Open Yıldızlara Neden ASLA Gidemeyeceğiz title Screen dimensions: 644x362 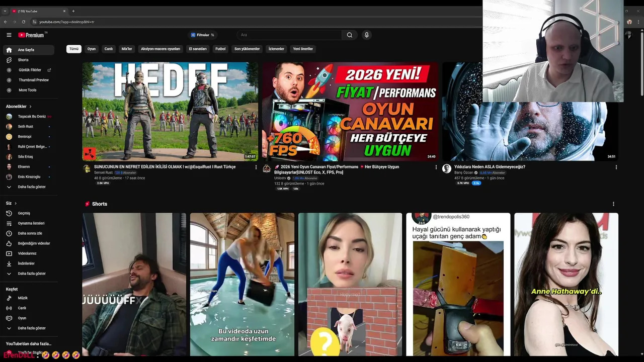pos(490,167)
